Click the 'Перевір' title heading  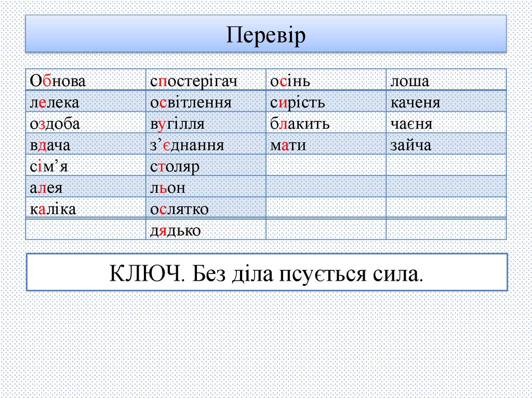click(265, 35)
